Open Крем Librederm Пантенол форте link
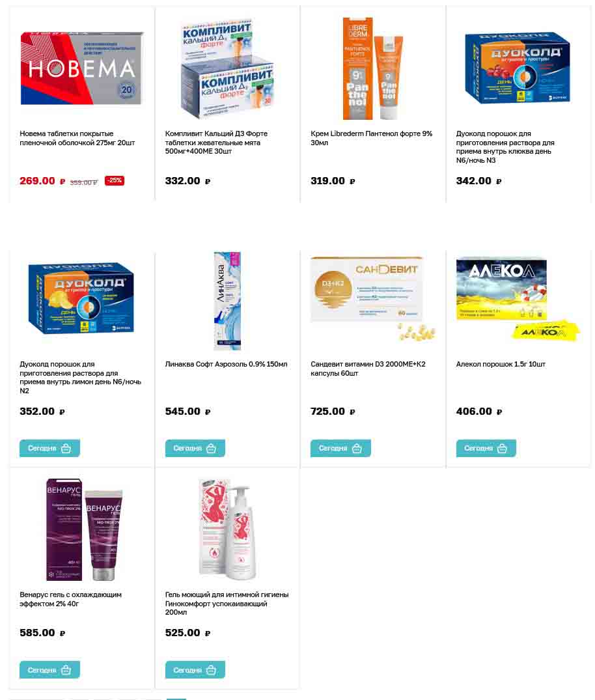 371,138
